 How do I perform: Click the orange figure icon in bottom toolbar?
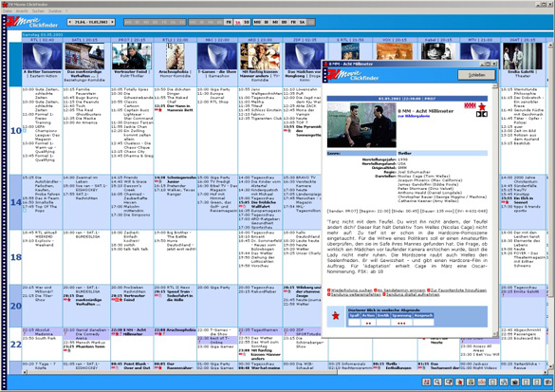[x=482, y=382]
